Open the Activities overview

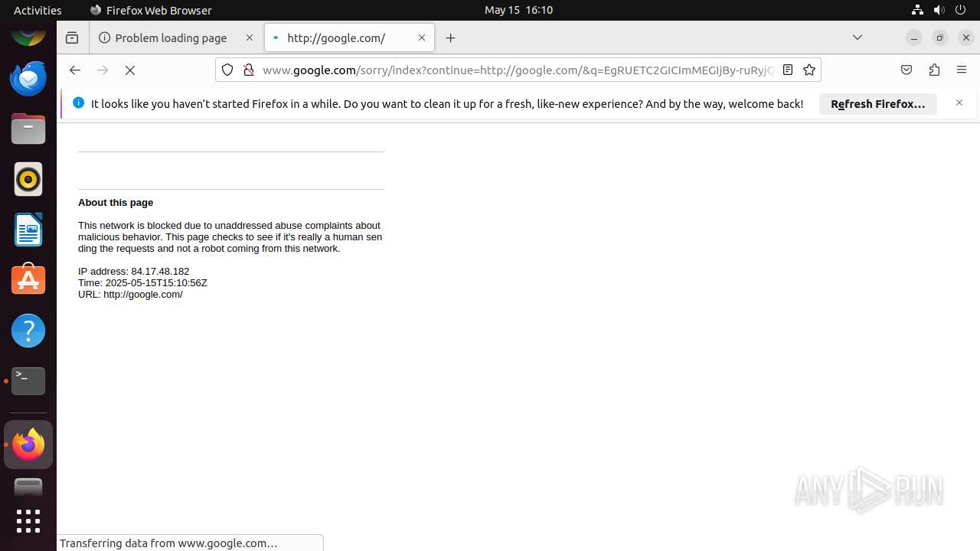(38, 10)
